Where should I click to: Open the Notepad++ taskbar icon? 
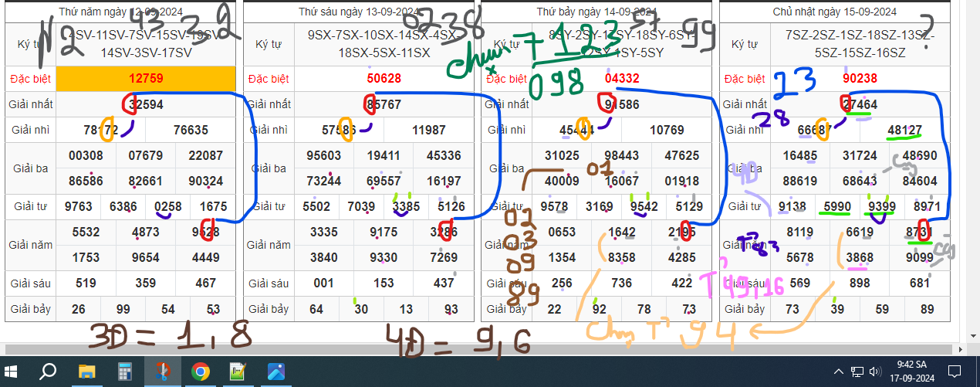pyautogui.click(x=238, y=372)
